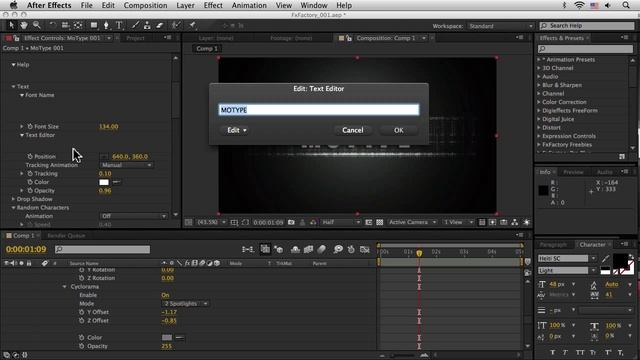Switch to the Paragraph tab

click(x=553, y=244)
